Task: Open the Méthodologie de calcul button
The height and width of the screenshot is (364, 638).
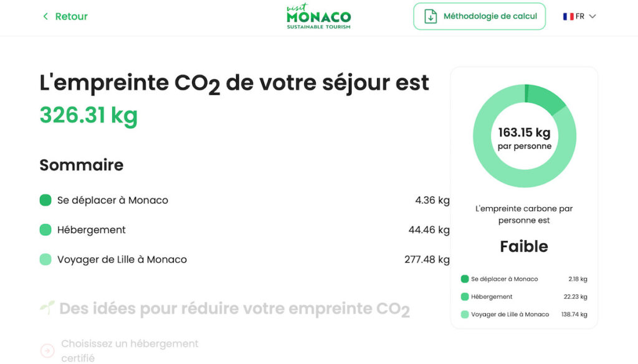Action: tap(479, 16)
